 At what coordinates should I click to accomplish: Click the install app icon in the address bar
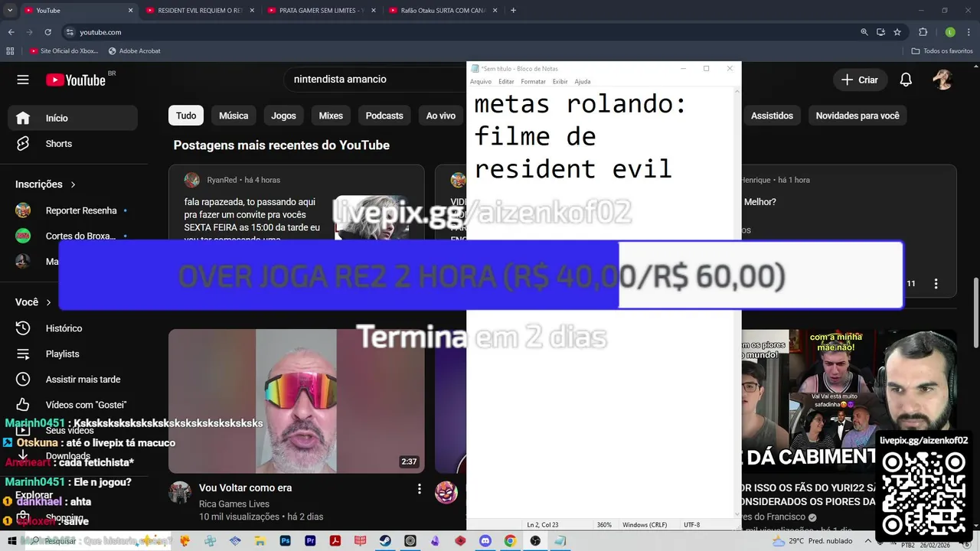click(880, 32)
